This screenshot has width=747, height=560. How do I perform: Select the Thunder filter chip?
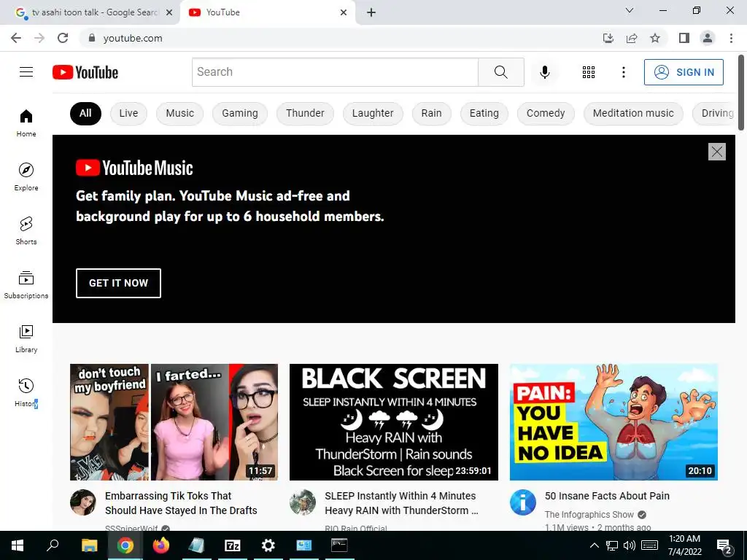tap(305, 113)
